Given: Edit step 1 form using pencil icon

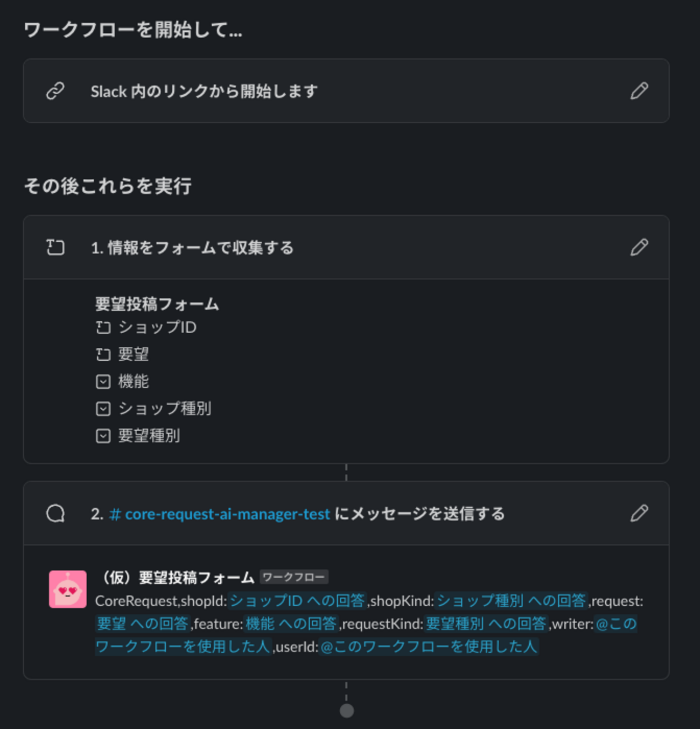Looking at the screenshot, I should click(639, 248).
